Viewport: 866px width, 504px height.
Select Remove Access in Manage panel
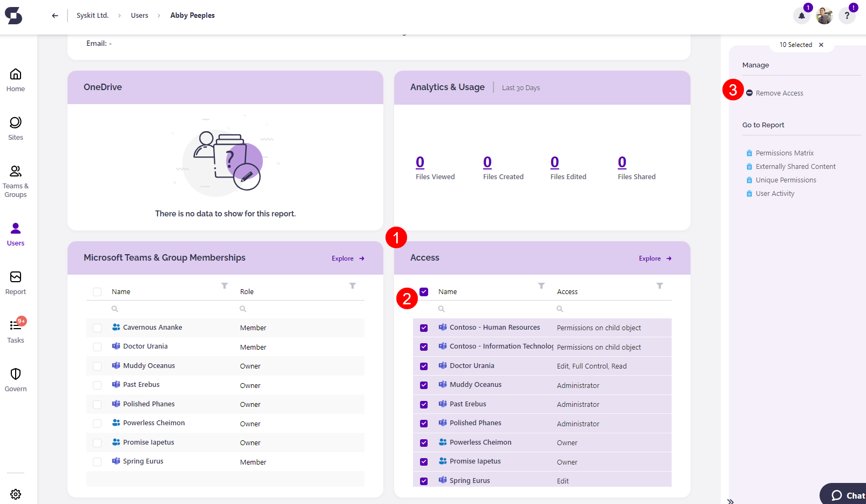point(779,93)
